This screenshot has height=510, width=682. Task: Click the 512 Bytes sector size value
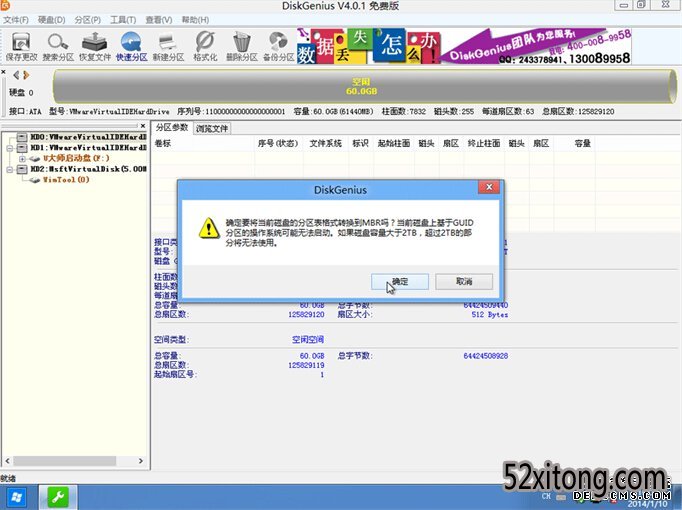[490, 314]
